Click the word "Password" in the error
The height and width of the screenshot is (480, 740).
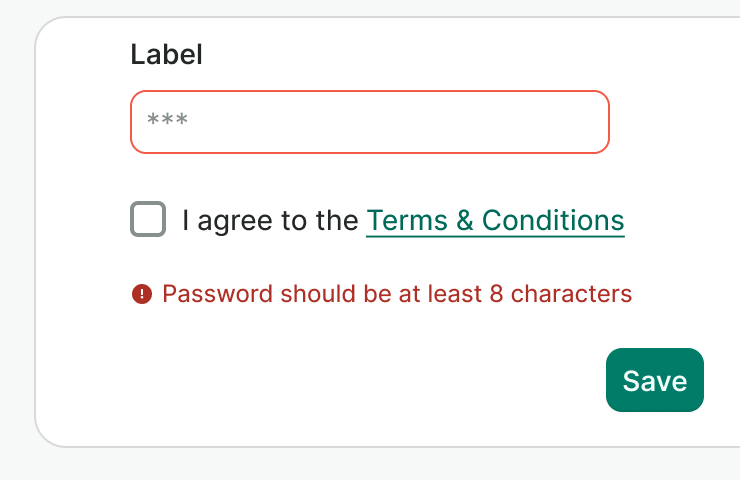[217, 294]
